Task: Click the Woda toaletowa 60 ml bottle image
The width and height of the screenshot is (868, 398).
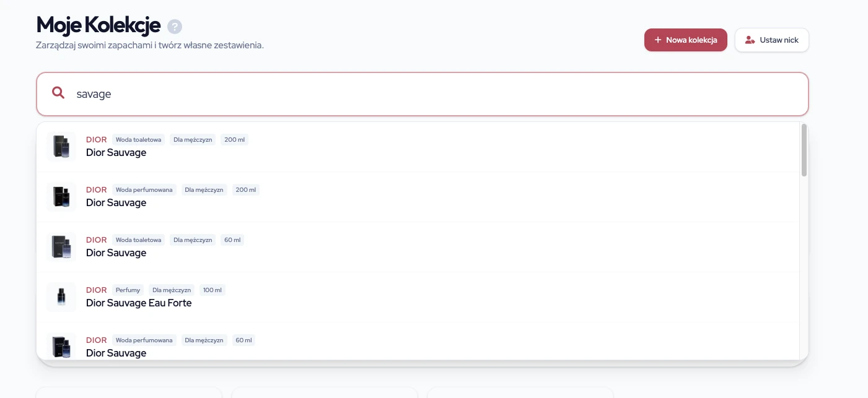Action: pos(61,247)
